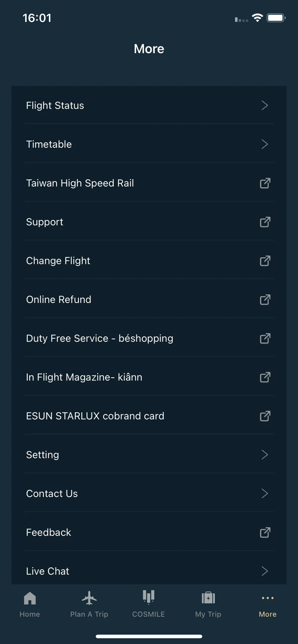The image size is (298, 644).
Task: Click external link icon for ESUN STARLUX card
Action: coord(265,416)
